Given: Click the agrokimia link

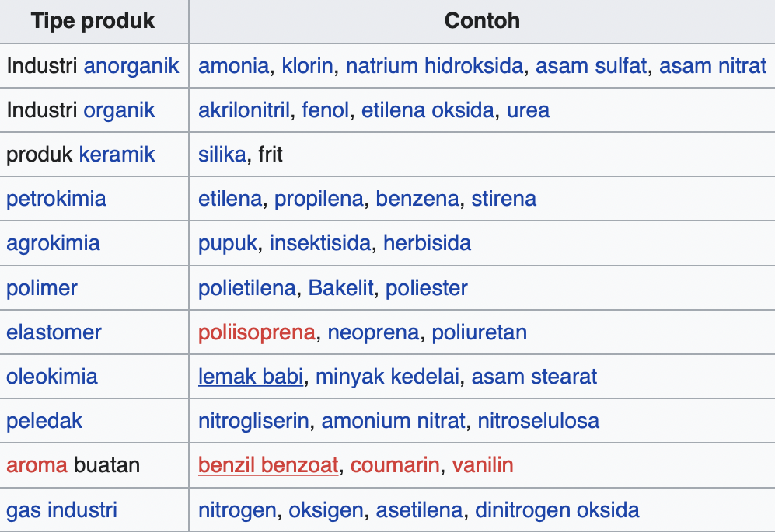Looking at the screenshot, I should 53,243.
